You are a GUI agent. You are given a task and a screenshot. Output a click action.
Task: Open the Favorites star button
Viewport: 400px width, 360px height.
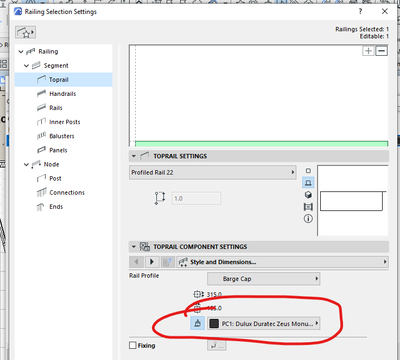(25, 32)
